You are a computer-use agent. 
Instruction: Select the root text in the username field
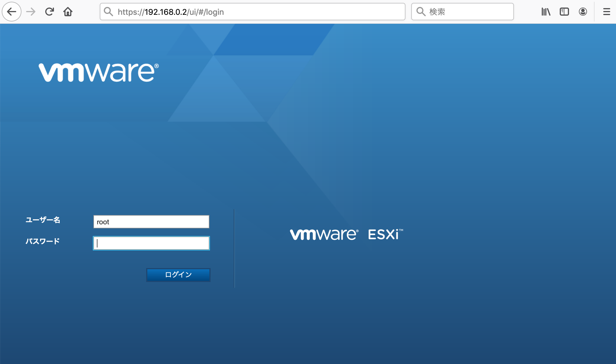(103, 221)
